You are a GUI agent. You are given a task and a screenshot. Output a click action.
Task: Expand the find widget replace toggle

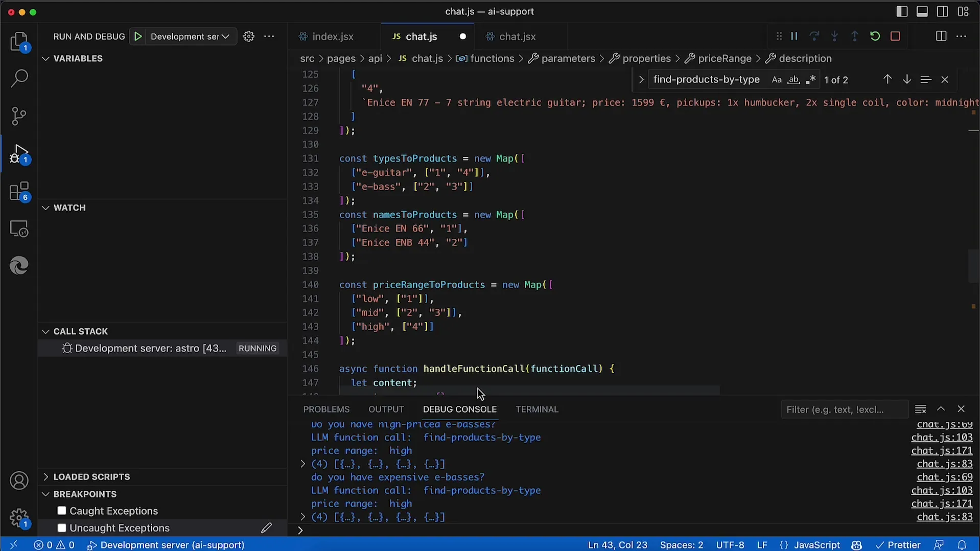(641, 80)
